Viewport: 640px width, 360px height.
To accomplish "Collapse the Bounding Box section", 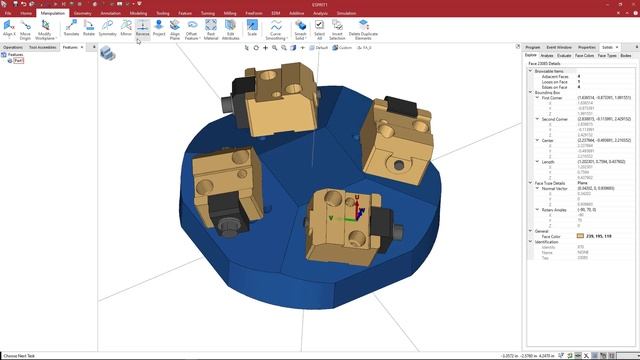I will (x=531, y=93).
